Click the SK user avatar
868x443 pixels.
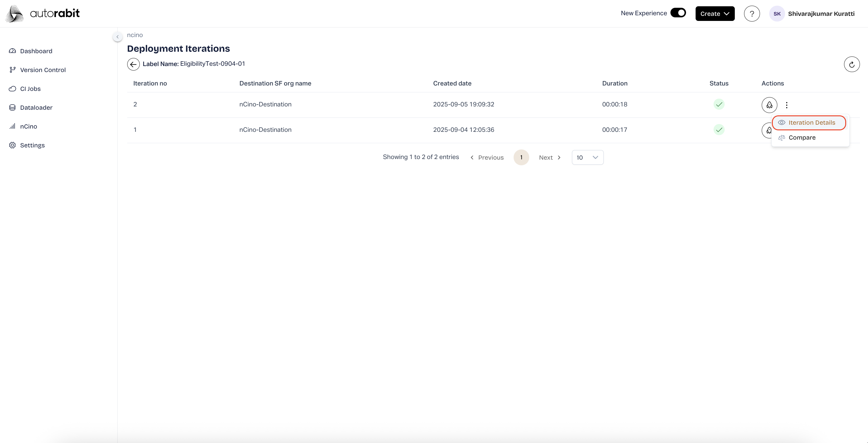coord(777,14)
